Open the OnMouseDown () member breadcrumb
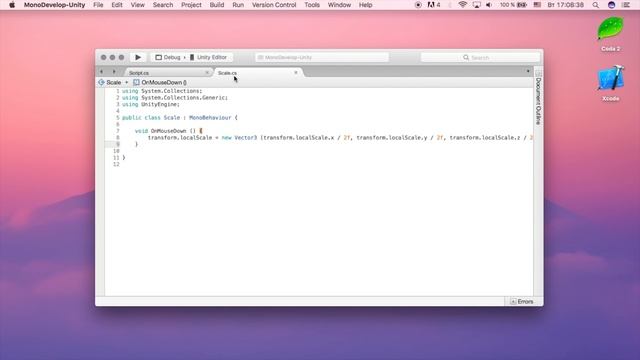The width and height of the screenshot is (640, 360). coord(160,82)
